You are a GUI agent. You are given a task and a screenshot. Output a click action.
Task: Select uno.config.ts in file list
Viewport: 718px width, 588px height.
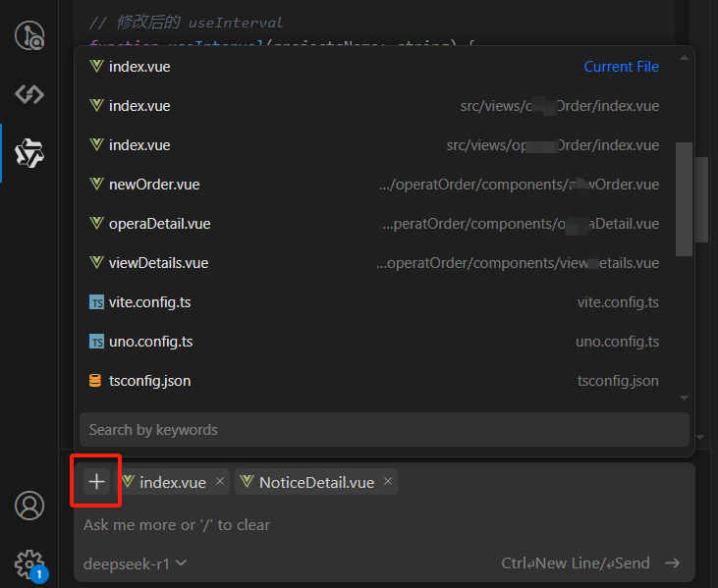click(374, 342)
